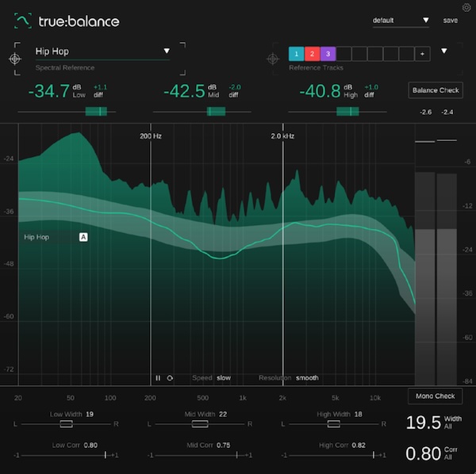Click the right channel level meter bar
The width and height of the screenshot is (476, 474).
[x=447, y=279]
